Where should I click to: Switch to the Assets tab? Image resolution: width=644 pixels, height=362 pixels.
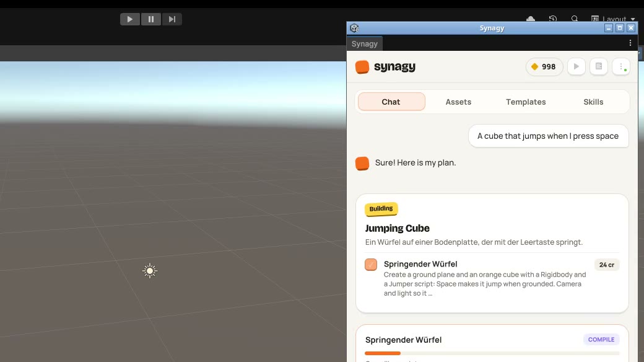pos(458,102)
